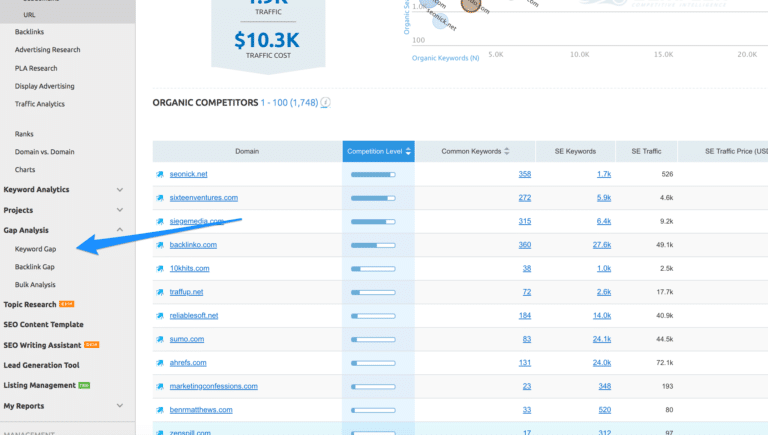Open external link icon beside marketingconfessions.com
The image size is (768, 435).
(x=160, y=387)
